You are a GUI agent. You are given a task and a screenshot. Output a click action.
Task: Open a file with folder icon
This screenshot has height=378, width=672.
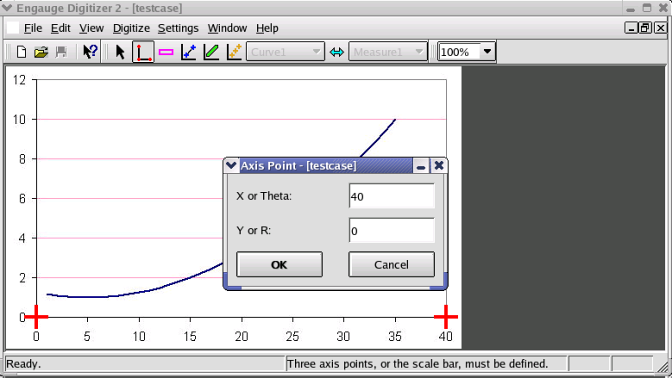(41, 52)
